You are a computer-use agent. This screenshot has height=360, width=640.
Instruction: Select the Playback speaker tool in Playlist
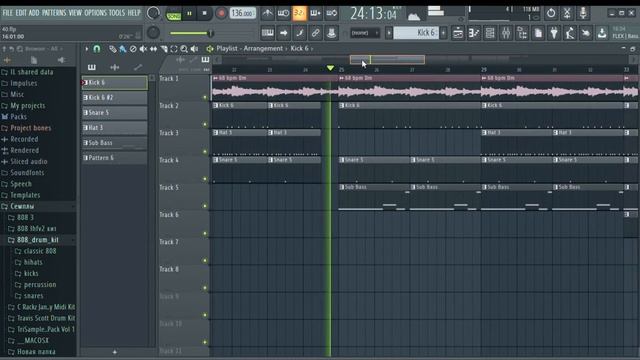click(x=194, y=49)
